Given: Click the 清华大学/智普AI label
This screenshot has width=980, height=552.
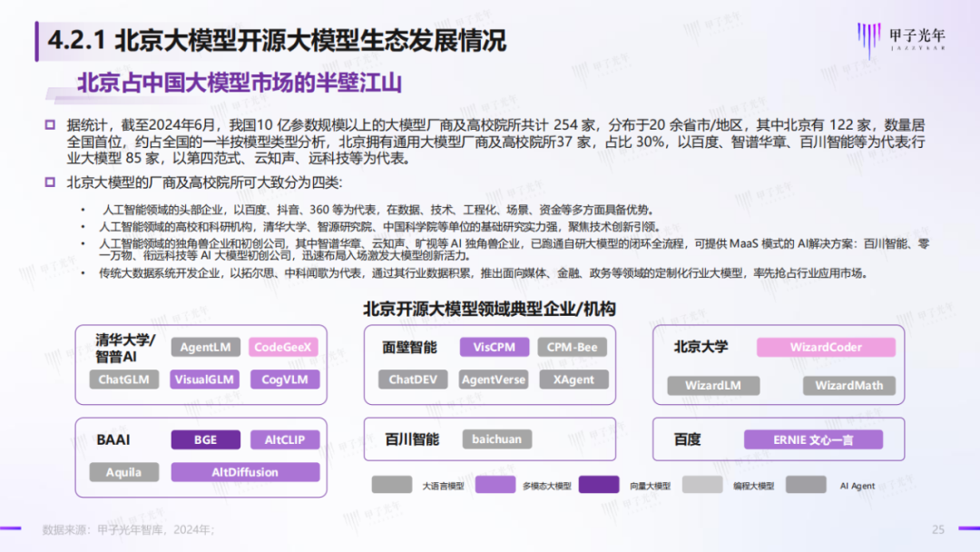Looking at the screenshot, I should click(x=125, y=349).
